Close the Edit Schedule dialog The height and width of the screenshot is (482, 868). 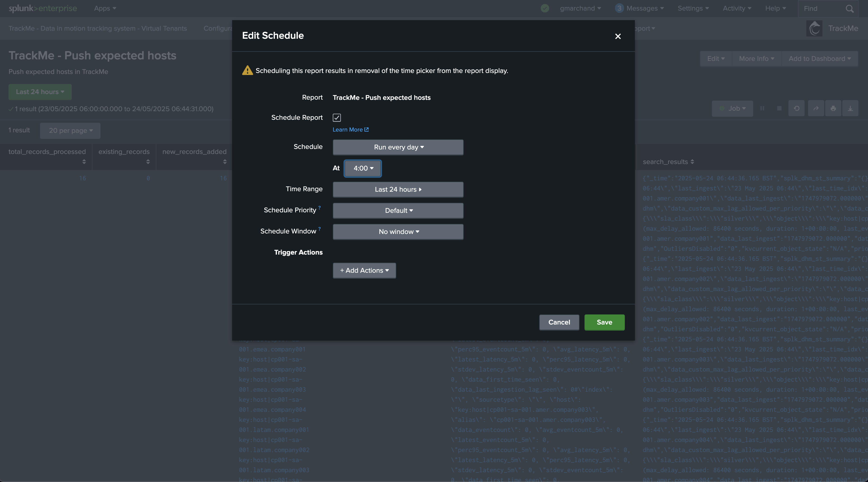(618, 36)
